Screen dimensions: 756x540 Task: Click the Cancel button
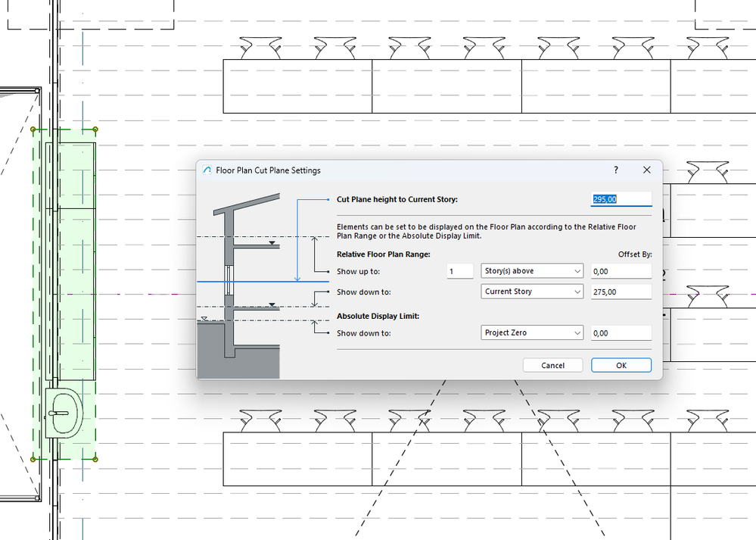coord(552,365)
